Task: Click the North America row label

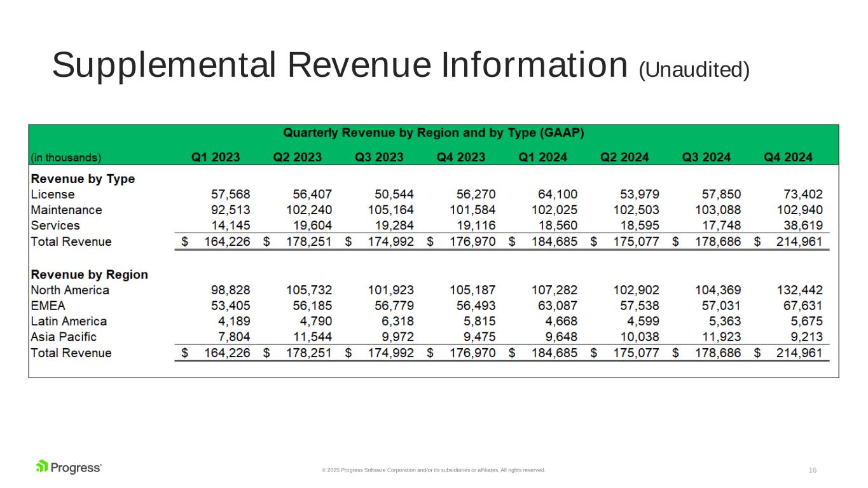Action: pyautogui.click(x=70, y=290)
